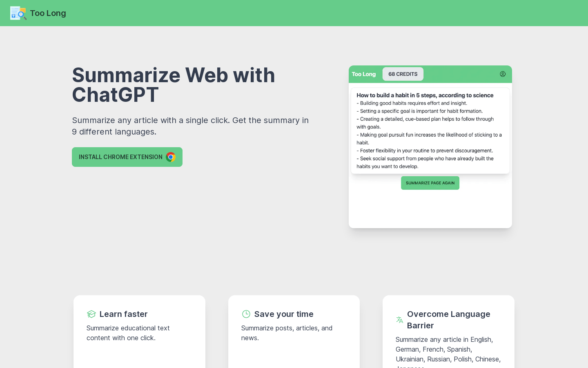
Task: Click the habit article title in preview
Action: coord(425,95)
